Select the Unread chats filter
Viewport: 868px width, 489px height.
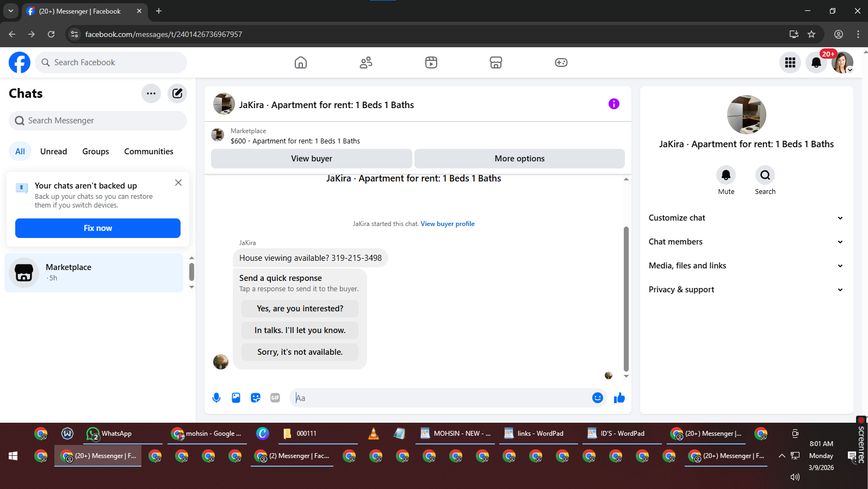click(54, 152)
